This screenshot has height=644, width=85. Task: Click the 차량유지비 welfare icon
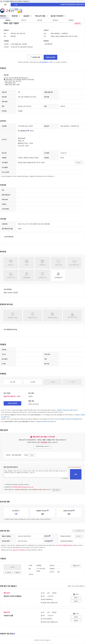pos(42,263)
